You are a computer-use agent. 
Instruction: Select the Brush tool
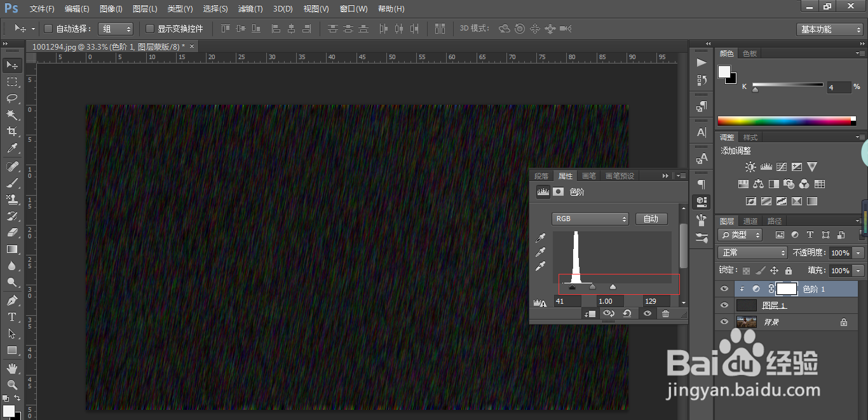click(x=11, y=183)
